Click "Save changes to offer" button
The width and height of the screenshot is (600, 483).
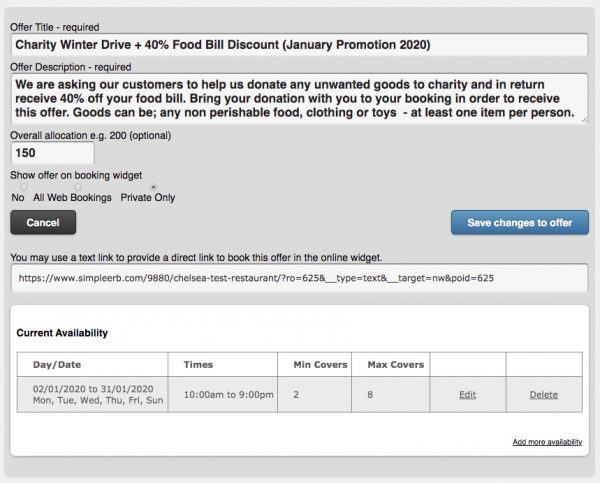coord(519,222)
